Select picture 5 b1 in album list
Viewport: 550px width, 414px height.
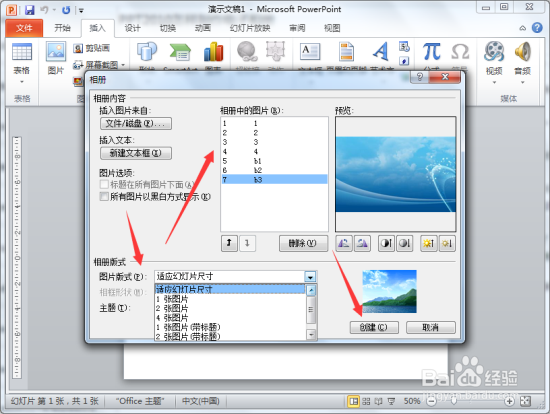274,161
